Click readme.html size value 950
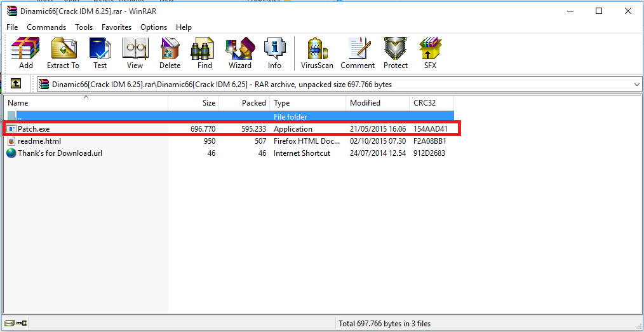 (210, 141)
